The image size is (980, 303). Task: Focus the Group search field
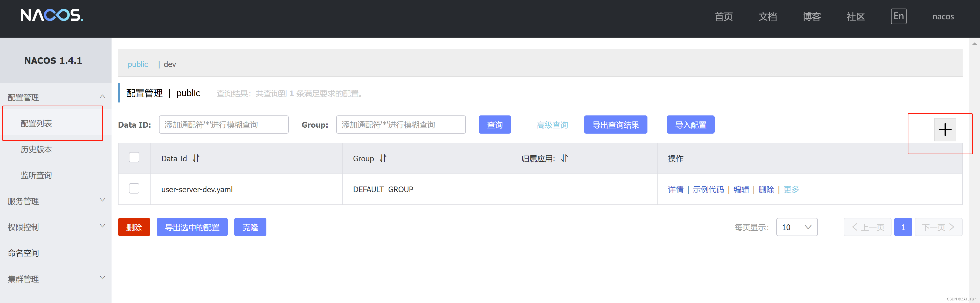pyautogui.click(x=401, y=125)
